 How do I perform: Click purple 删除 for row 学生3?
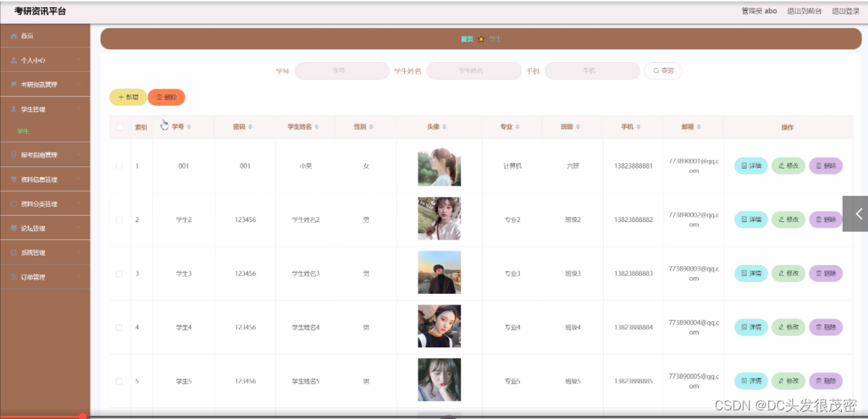(x=826, y=273)
